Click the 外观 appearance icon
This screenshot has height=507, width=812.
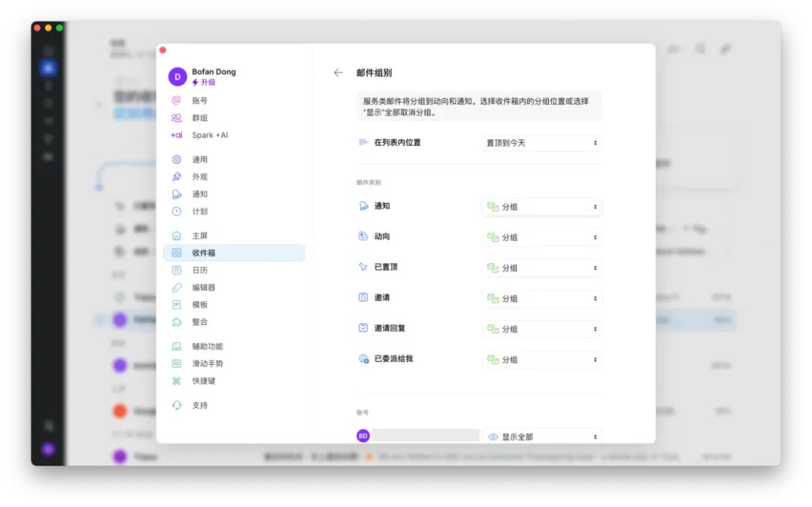tap(177, 177)
